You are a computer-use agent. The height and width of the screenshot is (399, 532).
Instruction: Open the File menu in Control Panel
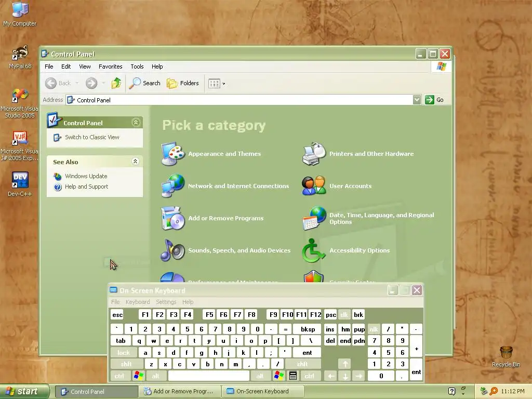(49, 66)
